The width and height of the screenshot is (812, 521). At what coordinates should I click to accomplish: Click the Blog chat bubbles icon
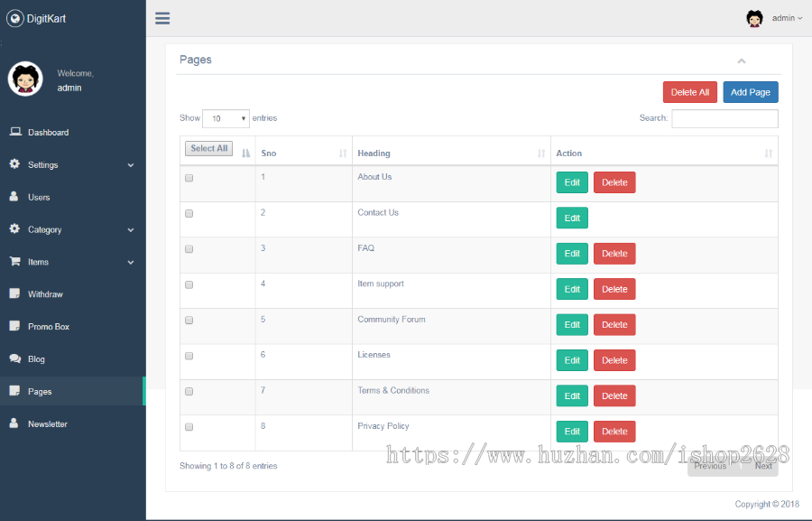coord(15,358)
